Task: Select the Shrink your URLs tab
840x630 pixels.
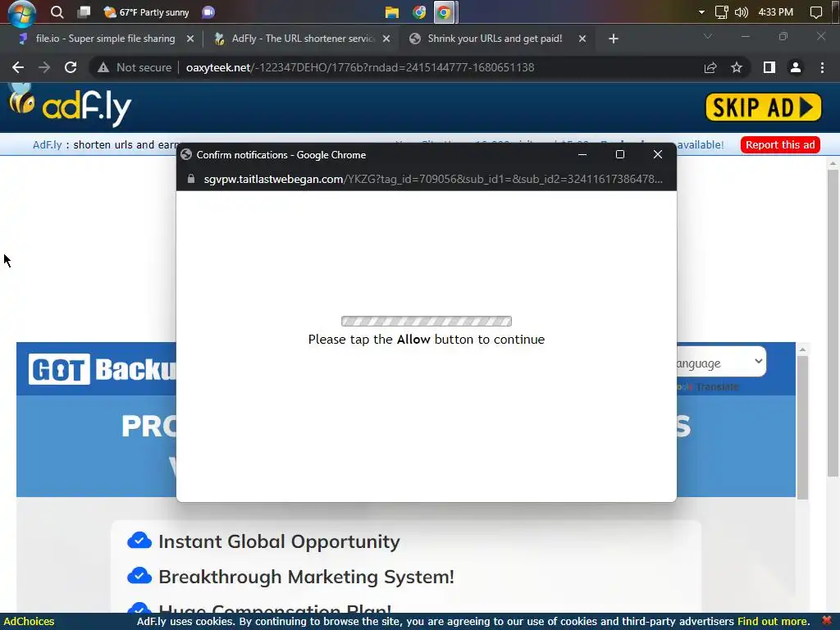Action: pyautogui.click(x=495, y=39)
